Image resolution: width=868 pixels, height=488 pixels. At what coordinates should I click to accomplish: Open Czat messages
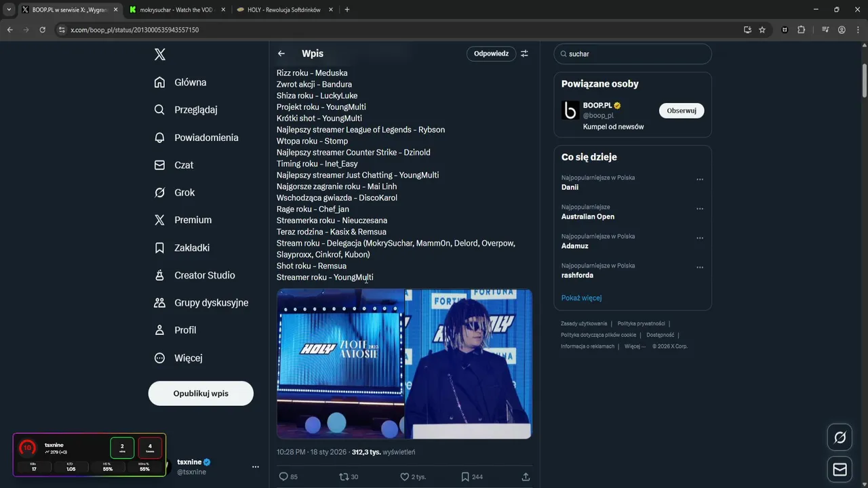click(x=173, y=165)
